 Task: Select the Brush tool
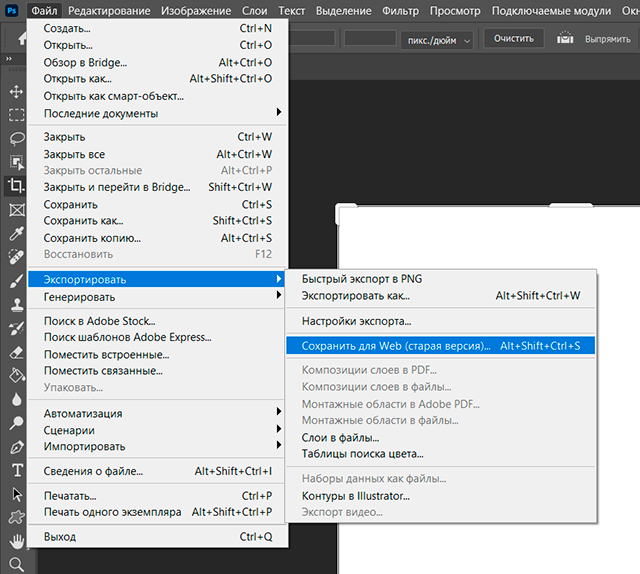point(16,281)
